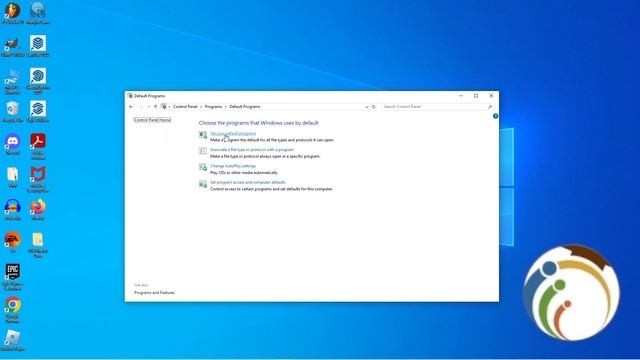Launch Audacity from the desktop
Screen dimensions: 640x360
[x=13, y=210]
